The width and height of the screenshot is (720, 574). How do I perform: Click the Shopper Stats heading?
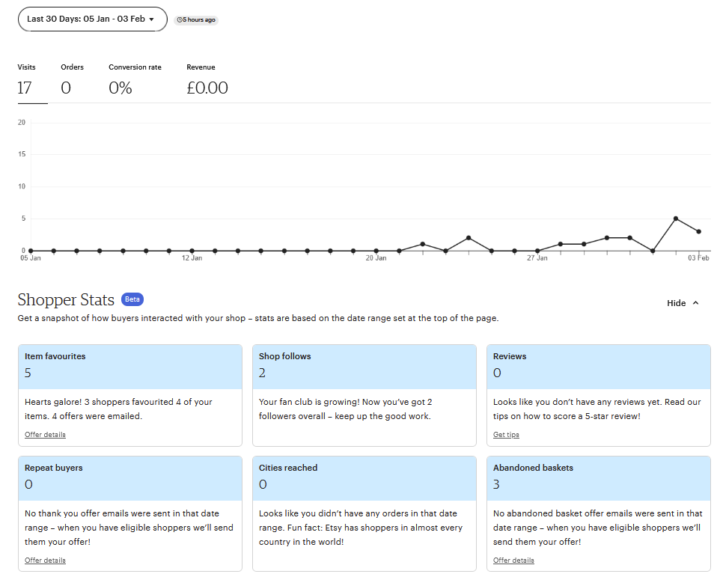[x=65, y=300]
